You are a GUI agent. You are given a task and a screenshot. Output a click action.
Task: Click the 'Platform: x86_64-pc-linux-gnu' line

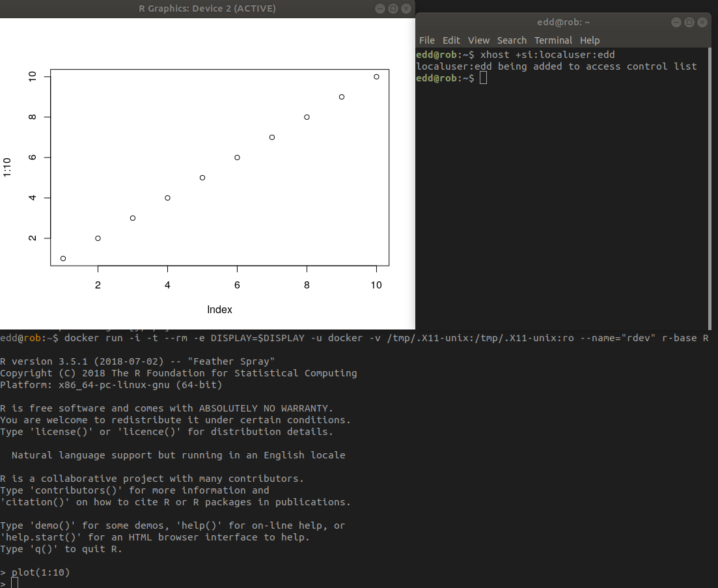(x=111, y=385)
